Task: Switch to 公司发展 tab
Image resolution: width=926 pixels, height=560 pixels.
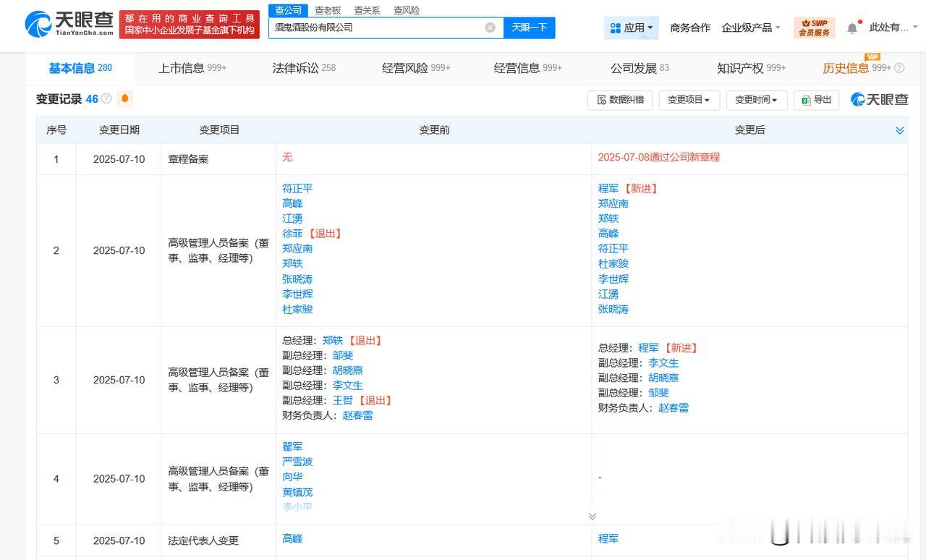Action: tap(640, 68)
